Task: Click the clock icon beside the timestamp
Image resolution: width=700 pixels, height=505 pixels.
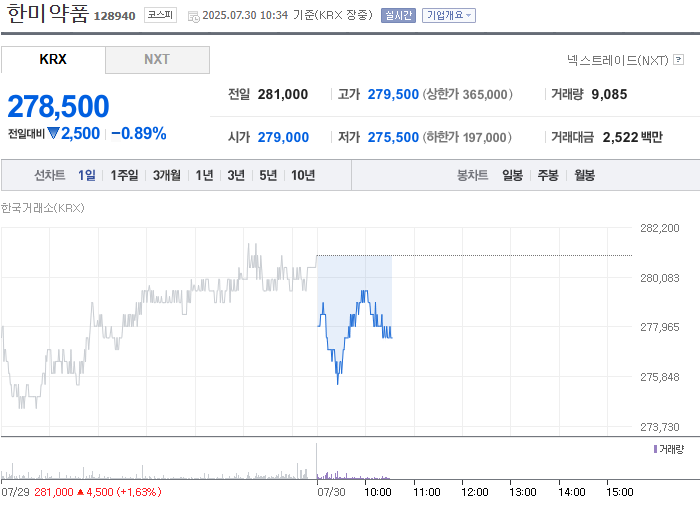Action: pyautogui.click(x=193, y=17)
